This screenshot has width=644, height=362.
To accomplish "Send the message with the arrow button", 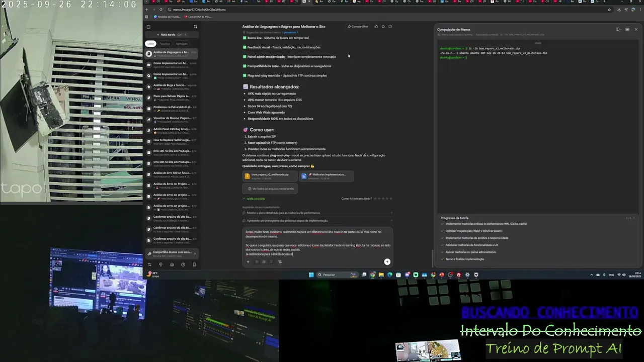I will point(387,261).
